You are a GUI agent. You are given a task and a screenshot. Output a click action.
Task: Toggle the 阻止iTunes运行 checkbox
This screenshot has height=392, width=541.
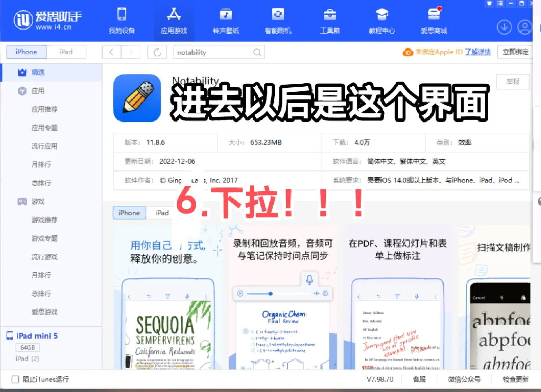15,379
